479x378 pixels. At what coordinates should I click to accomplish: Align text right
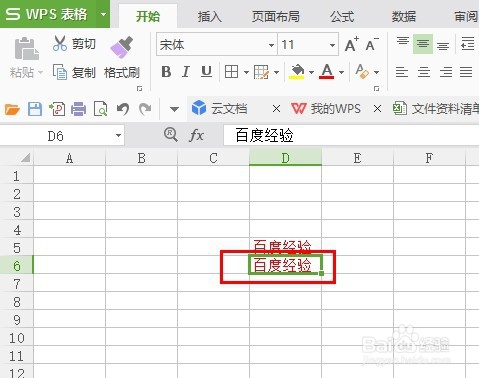click(x=446, y=72)
